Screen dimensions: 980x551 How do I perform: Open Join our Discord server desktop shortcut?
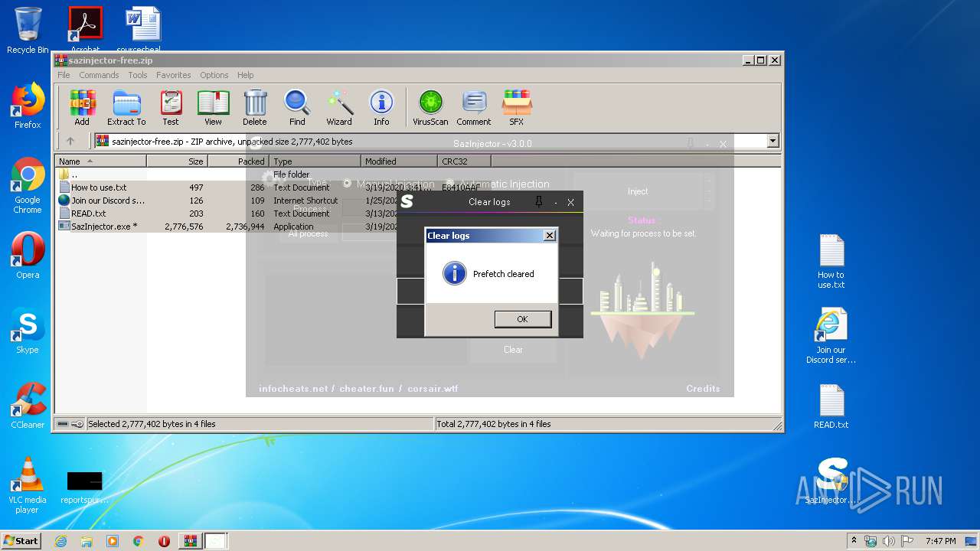point(831,337)
